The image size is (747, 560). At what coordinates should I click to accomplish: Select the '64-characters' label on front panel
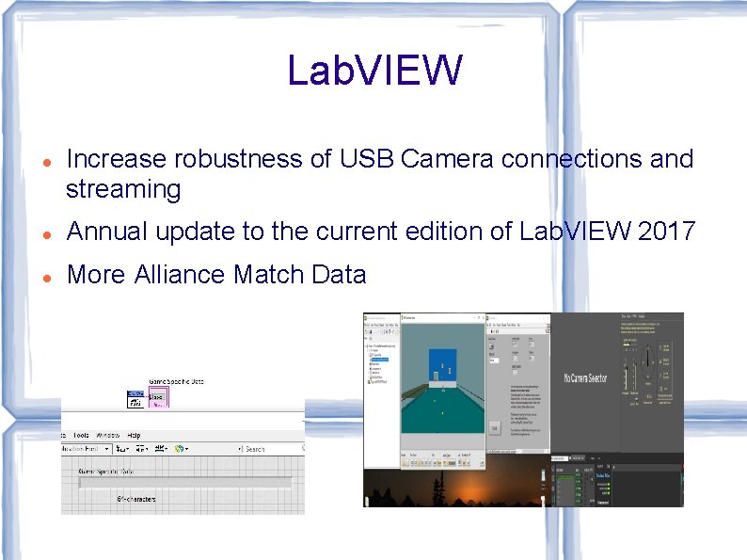pos(136,499)
